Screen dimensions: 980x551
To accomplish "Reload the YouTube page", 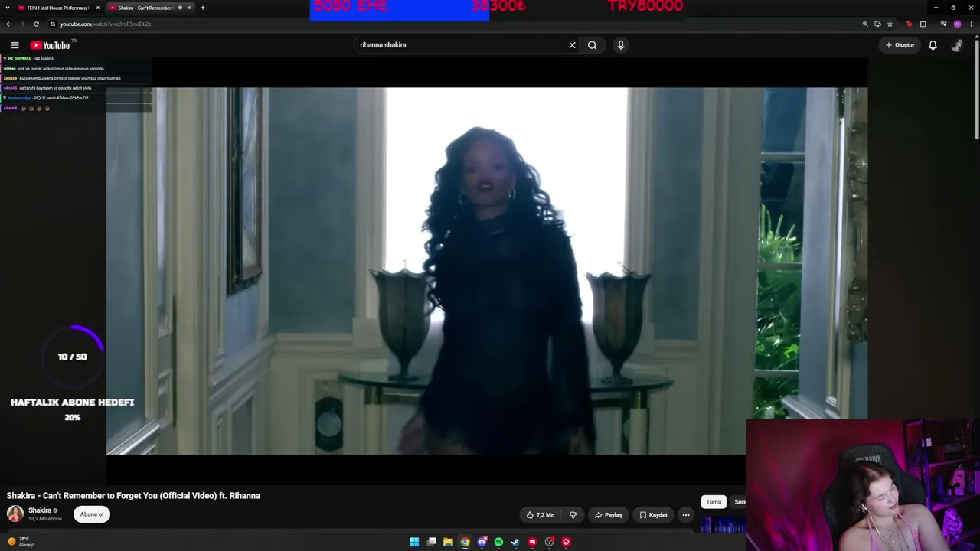I will click(x=36, y=24).
